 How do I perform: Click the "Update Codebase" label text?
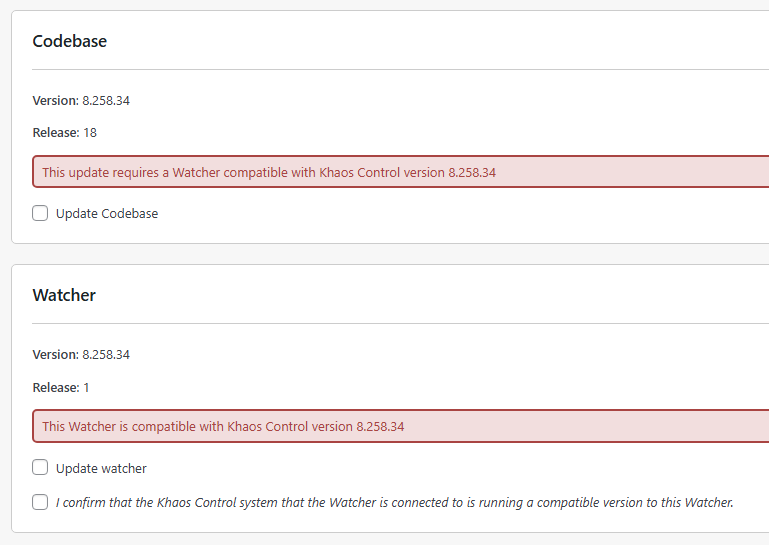click(107, 213)
